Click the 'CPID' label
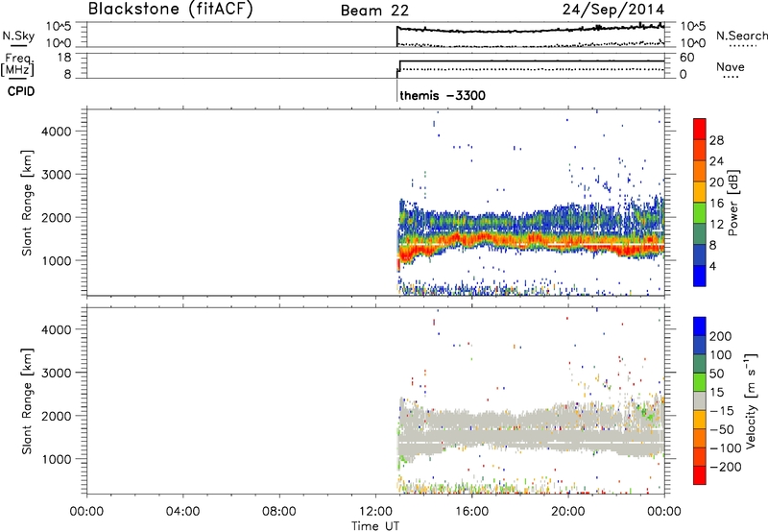 click(21, 91)
